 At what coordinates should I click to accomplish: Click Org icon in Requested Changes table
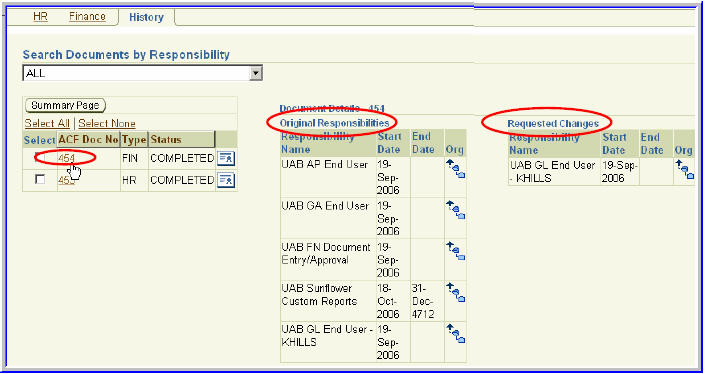coord(684,170)
